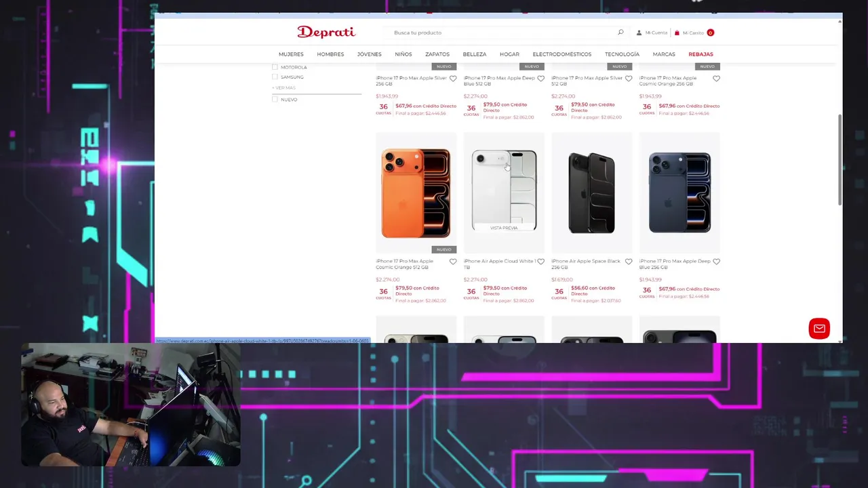Image resolution: width=868 pixels, height=488 pixels.
Task: Tick the Samsung brand checkbox
Action: (275, 77)
